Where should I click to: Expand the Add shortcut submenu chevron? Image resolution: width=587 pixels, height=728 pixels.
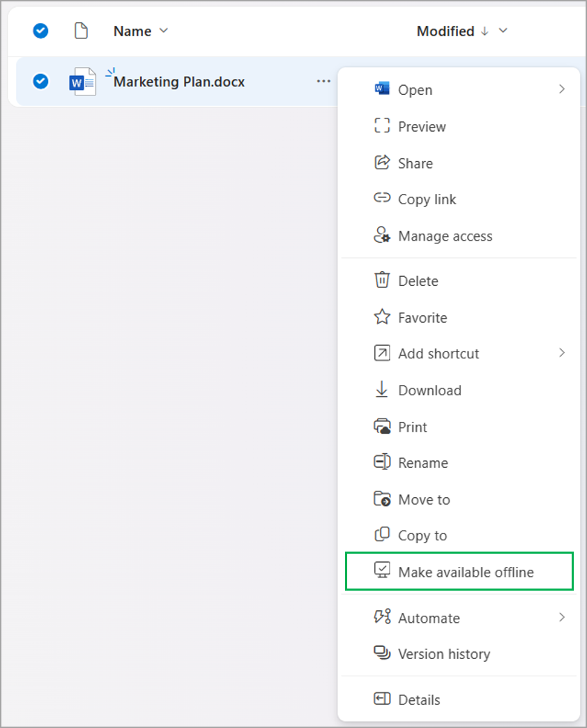point(562,353)
